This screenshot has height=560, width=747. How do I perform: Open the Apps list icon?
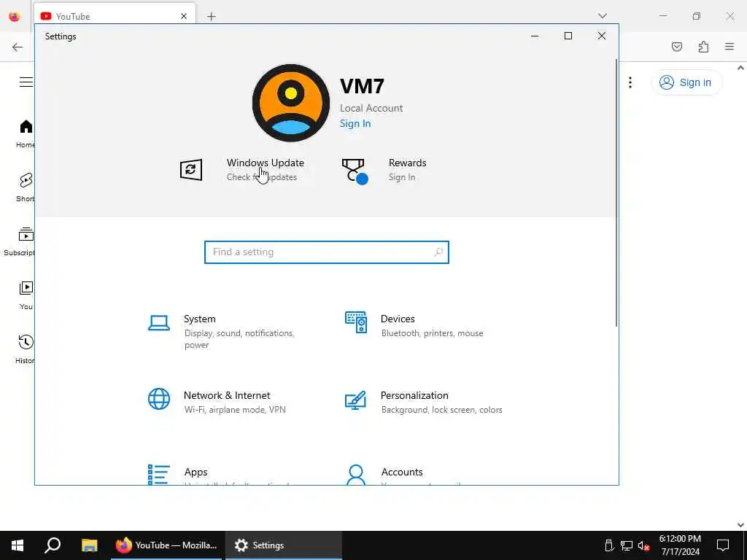pyautogui.click(x=158, y=475)
